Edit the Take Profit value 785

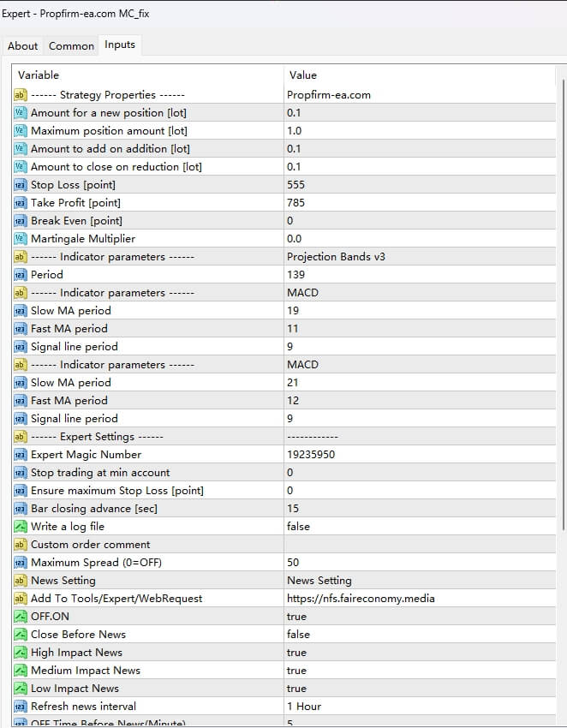pos(295,203)
